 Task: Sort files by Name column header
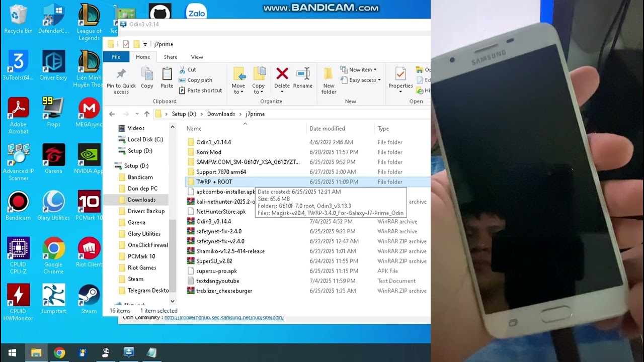[194, 129]
